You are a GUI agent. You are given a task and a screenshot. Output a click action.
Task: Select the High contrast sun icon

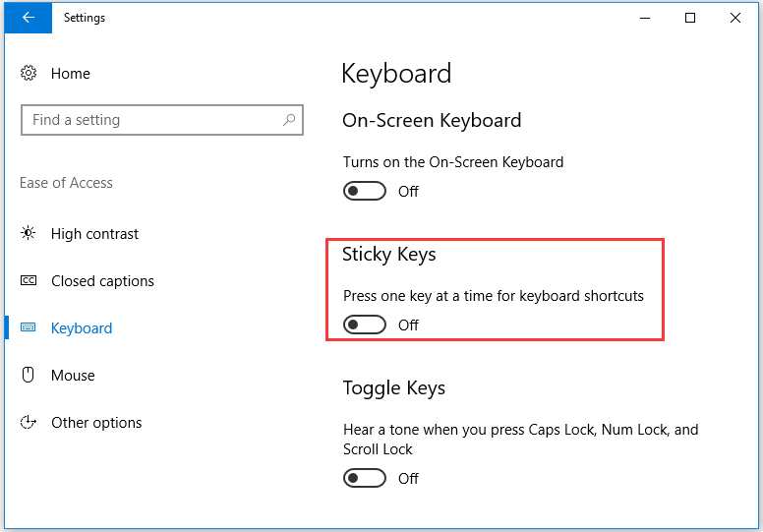click(29, 233)
